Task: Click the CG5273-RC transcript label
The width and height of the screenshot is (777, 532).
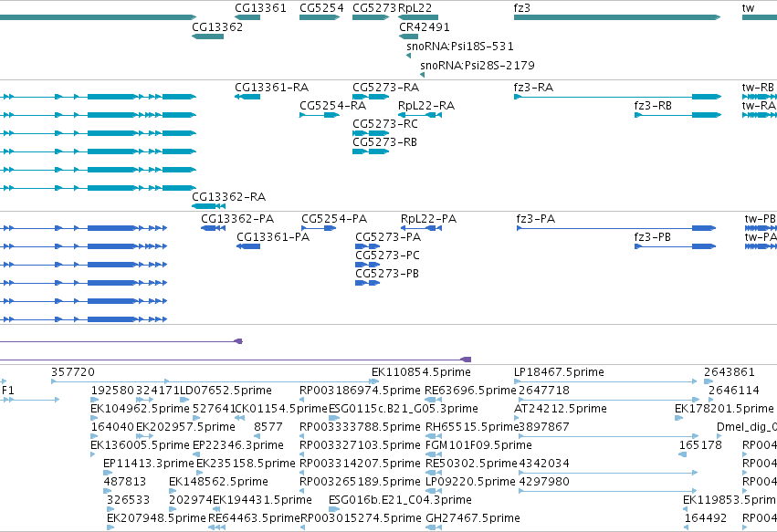Action: (x=385, y=124)
